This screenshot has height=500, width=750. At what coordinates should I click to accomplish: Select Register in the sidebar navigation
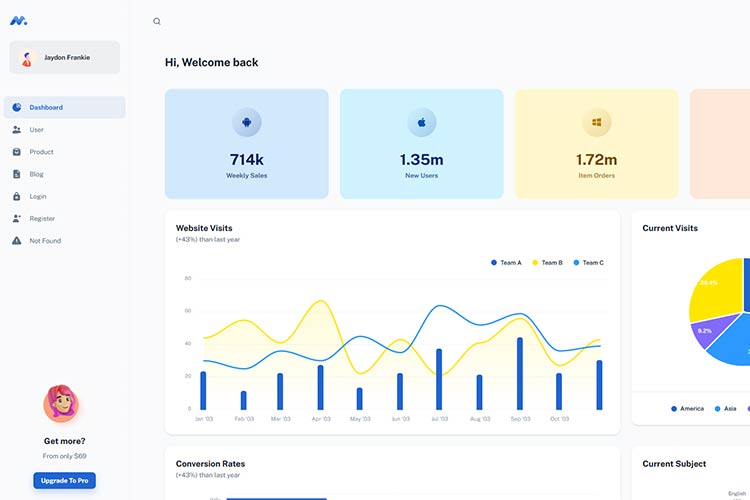(x=42, y=218)
